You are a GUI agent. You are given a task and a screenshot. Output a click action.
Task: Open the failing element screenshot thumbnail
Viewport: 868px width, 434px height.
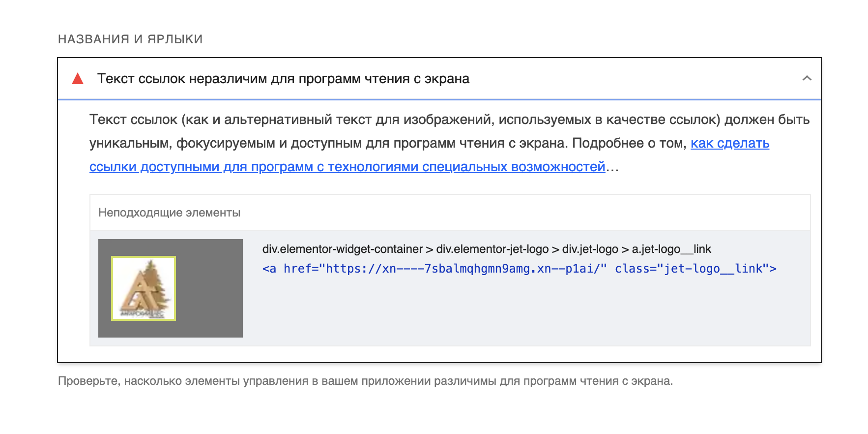[170, 288]
